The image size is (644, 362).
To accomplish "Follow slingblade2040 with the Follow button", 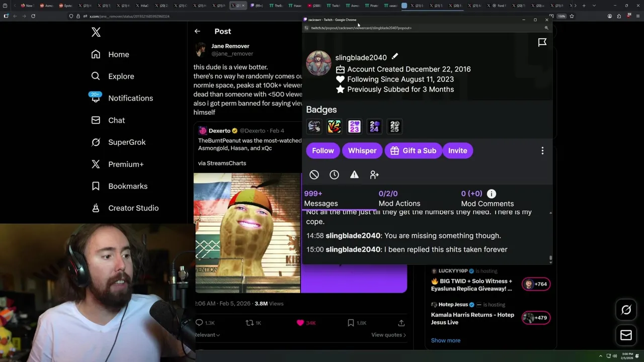I will click(323, 151).
